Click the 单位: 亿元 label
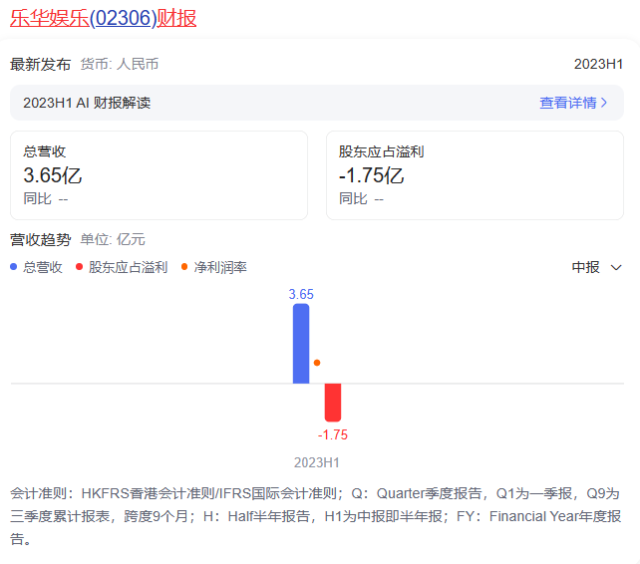The image size is (640, 564). coord(113,240)
